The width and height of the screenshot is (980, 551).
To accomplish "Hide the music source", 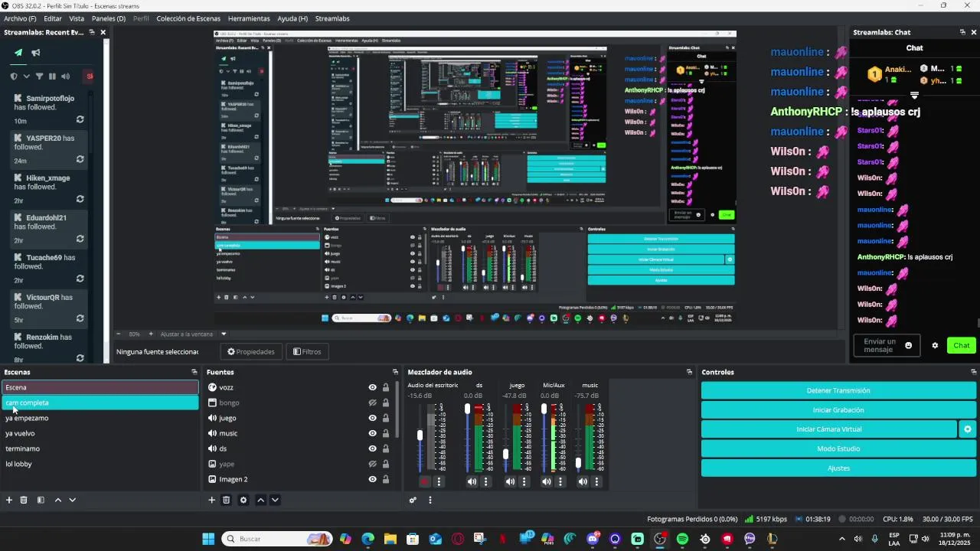I will [x=372, y=433].
